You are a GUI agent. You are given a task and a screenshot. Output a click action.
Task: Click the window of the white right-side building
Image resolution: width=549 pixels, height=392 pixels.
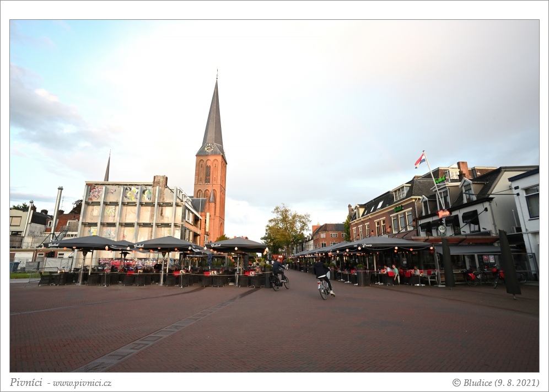tap(532, 202)
